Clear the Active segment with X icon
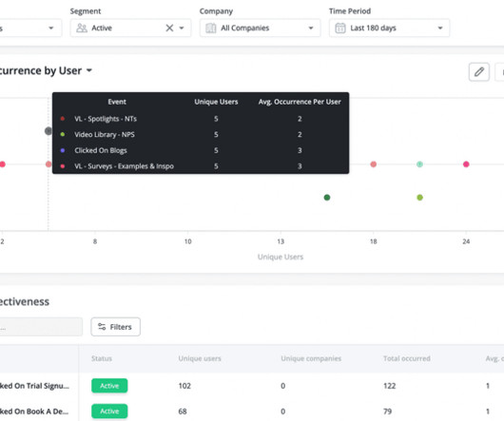 [169, 28]
